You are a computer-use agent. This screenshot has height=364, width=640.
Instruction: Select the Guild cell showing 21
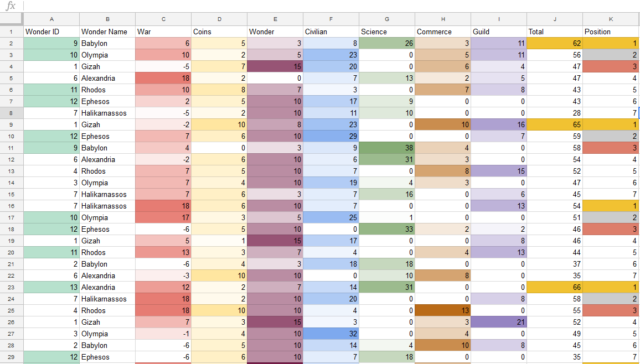point(499,322)
